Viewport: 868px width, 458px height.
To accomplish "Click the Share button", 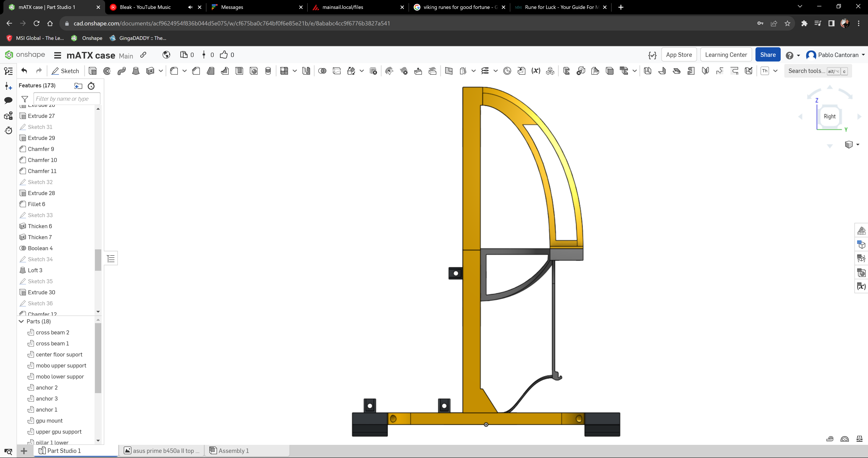I will pyautogui.click(x=768, y=54).
